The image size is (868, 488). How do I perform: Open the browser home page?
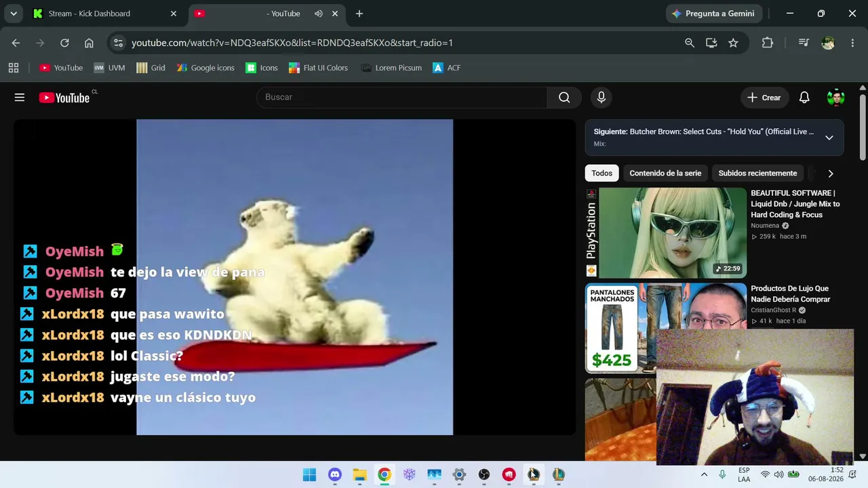pyautogui.click(x=89, y=43)
